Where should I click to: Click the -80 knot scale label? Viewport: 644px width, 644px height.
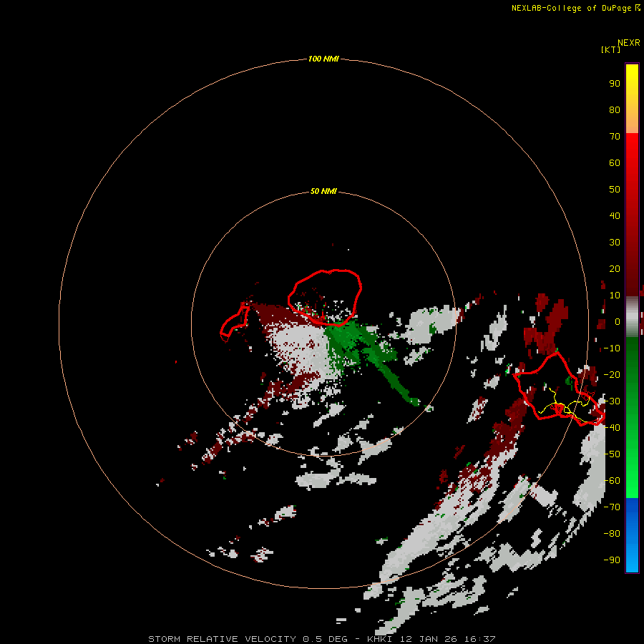(x=612, y=534)
